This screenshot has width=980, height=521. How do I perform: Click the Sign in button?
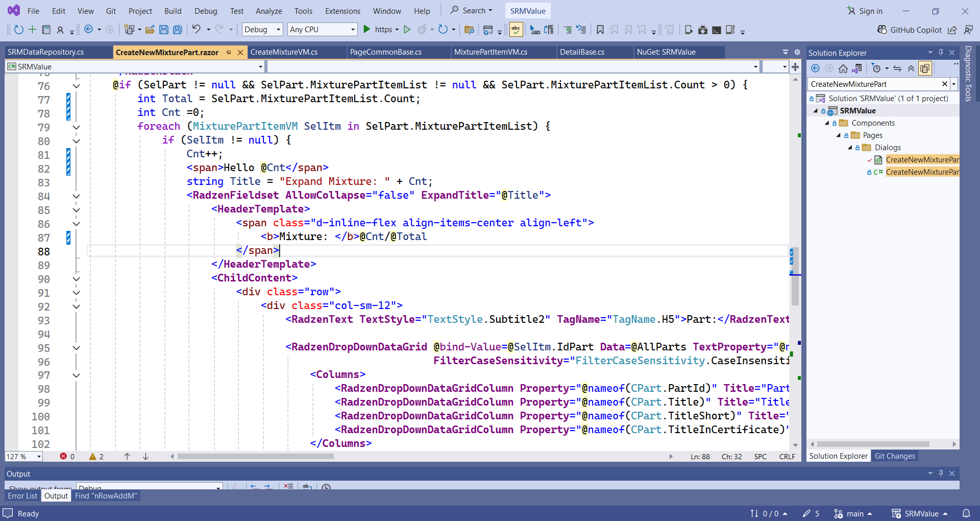865,11
